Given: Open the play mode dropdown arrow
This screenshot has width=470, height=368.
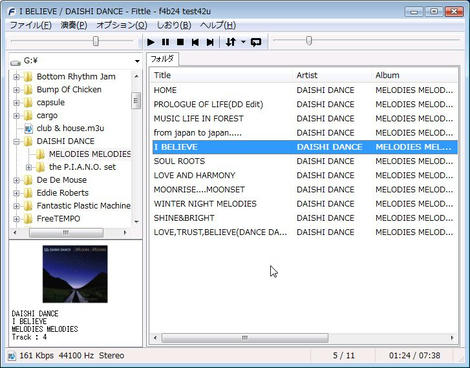Looking at the screenshot, I should (243, 42).
